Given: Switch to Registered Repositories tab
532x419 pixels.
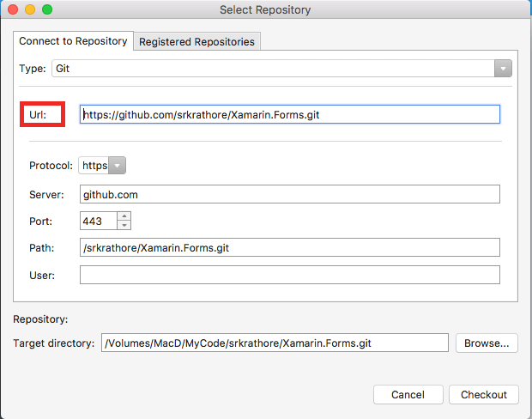Looking at the screenshot, I should coord(197,41).
